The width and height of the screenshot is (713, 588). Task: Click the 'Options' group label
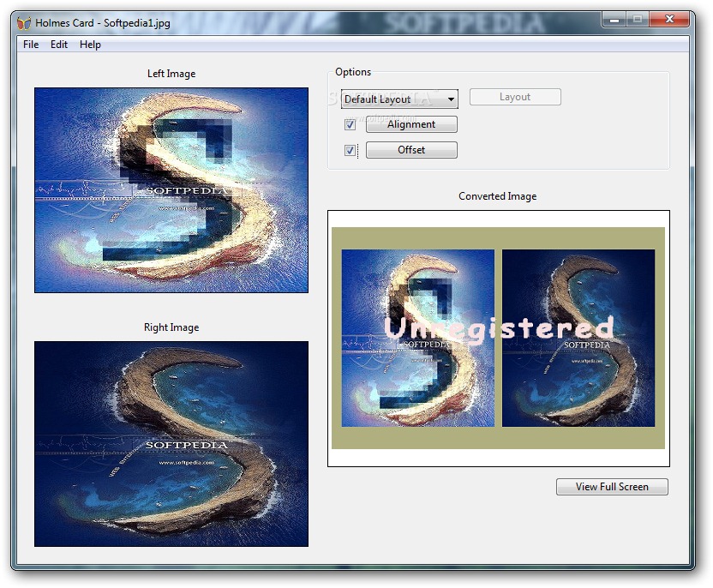353,72
